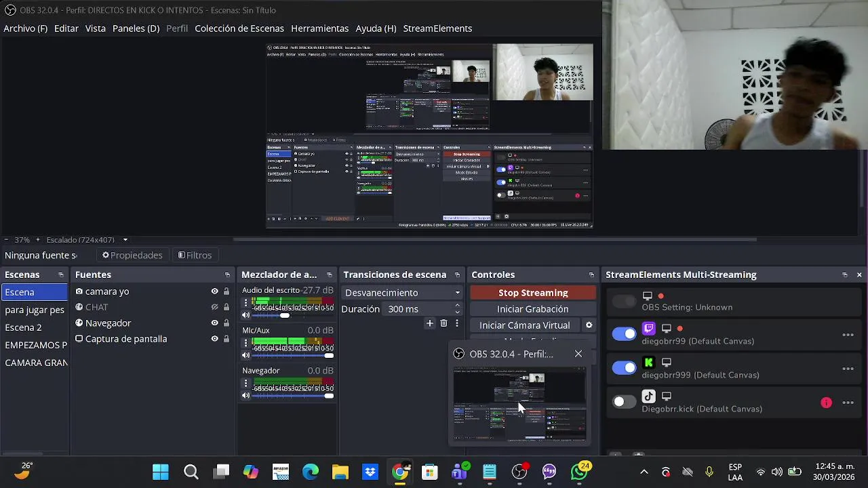Screen dimensions: 868x488
Task: Open the Archivo (F) menu
Action: point(26,28)
